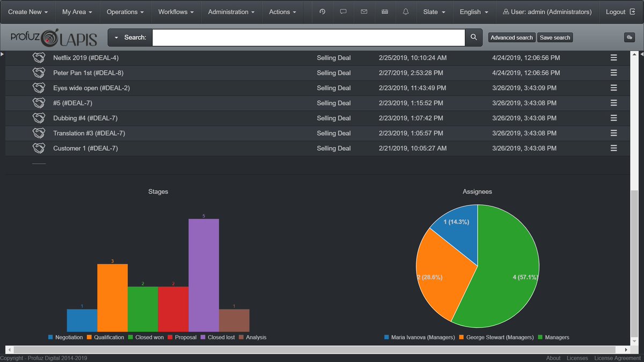The image size is (644, 362).
Task: Expand the search scope dropdown arrow
Action: (x=116, y=38)
